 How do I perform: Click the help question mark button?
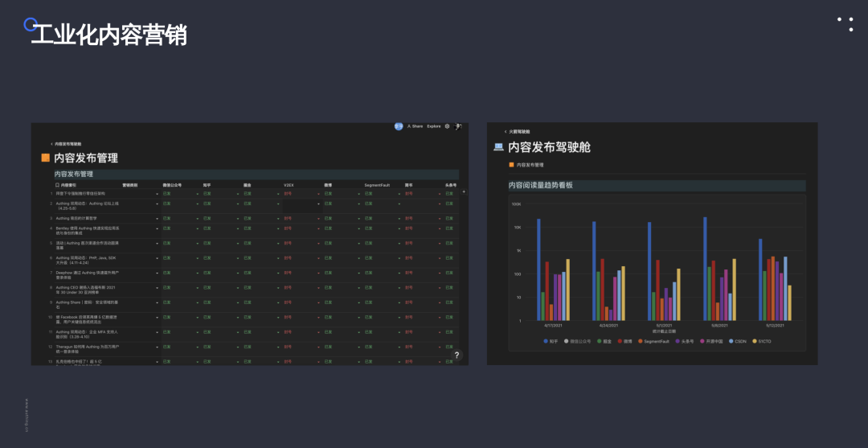[x=457, y=356]
